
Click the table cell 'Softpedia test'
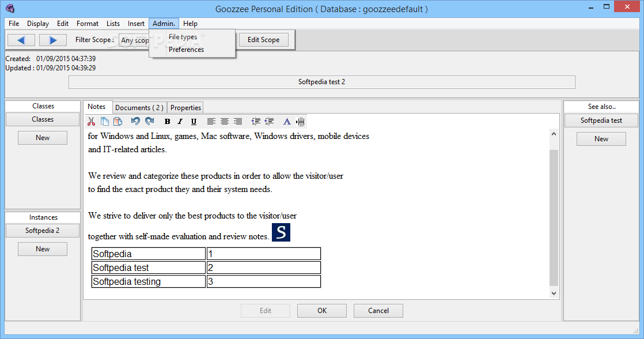click(x=148, y=268)
